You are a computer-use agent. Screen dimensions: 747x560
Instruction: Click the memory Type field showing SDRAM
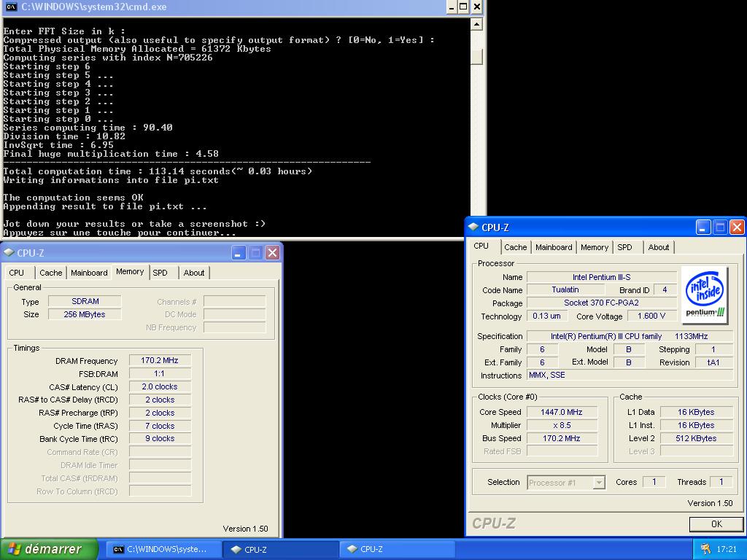[x=85, y=301]
